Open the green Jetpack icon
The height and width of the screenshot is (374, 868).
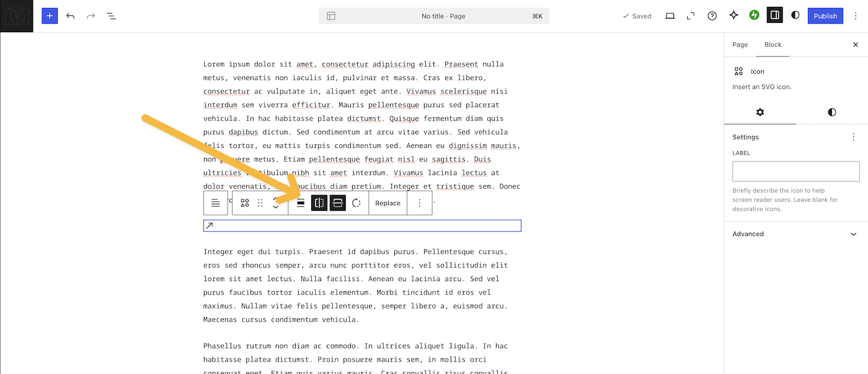[x=754, y=16]
